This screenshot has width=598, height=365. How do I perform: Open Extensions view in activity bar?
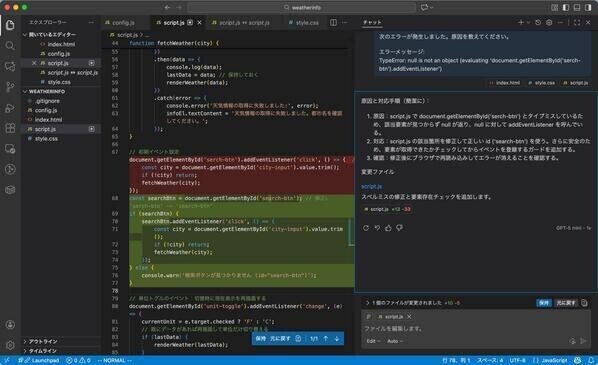pos(10,128)
